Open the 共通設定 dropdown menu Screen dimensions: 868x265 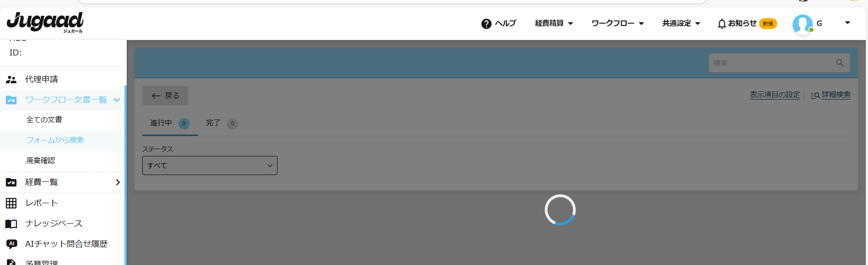681,23
